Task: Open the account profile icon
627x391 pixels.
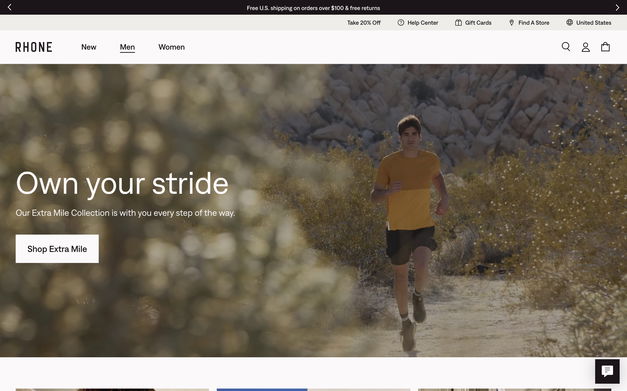Action: pyautogui.click(x=585, y=47)
